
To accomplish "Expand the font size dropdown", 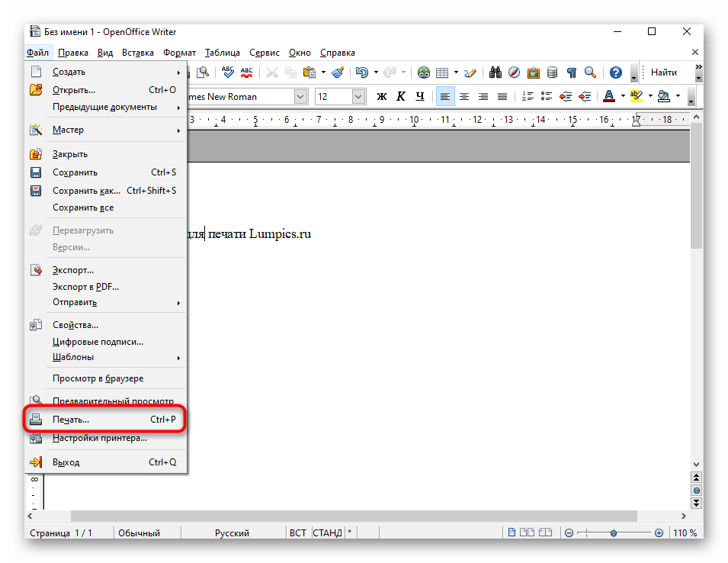I will point(358,97).
